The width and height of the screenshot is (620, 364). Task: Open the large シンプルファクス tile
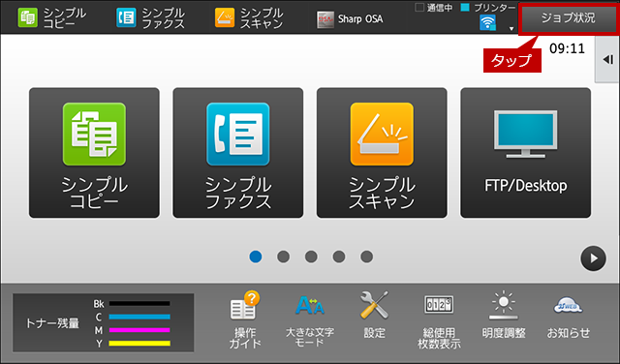pos(238,153)
